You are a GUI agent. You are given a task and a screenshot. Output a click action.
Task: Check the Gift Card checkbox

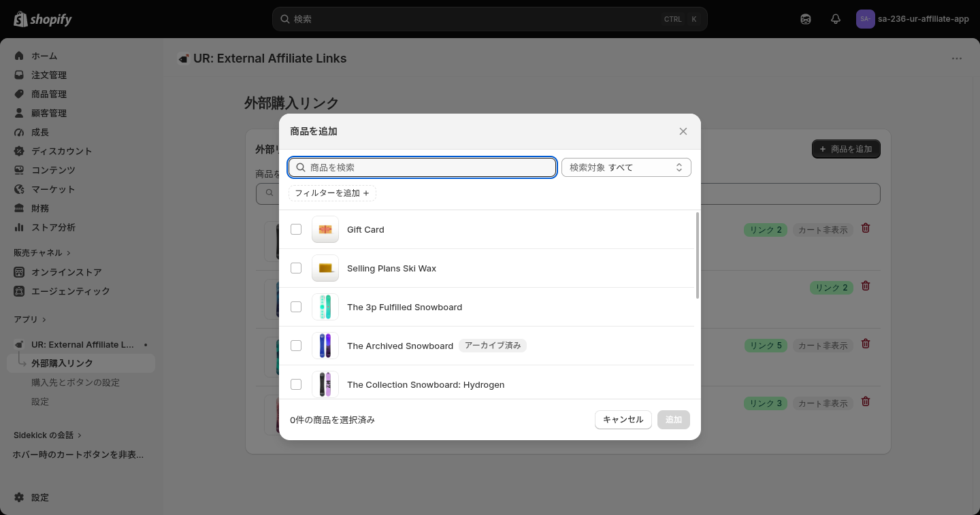pyautogui.click(x=296, y=229)
